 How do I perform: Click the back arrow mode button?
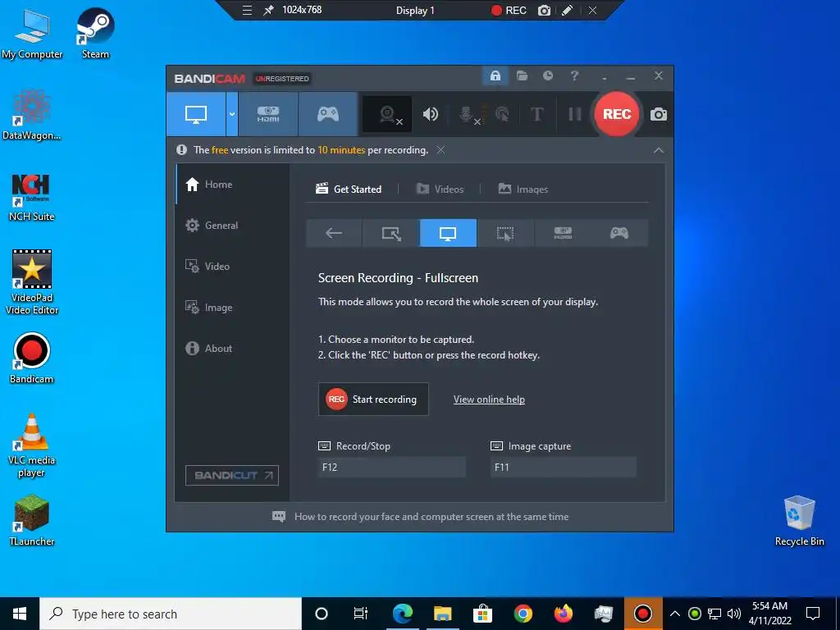pos(334,233)
